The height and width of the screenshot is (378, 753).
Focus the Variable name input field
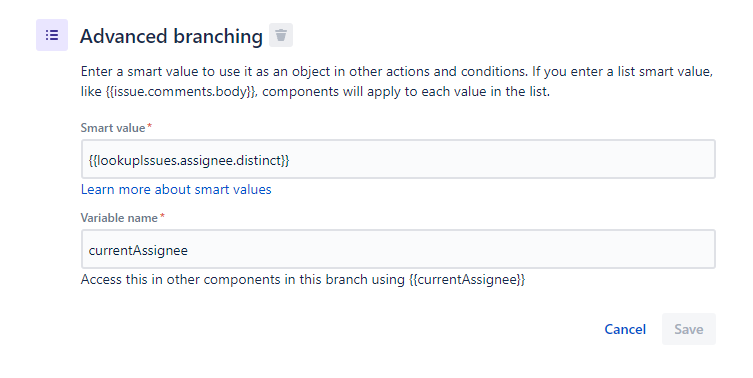click(x=398, y=249)
